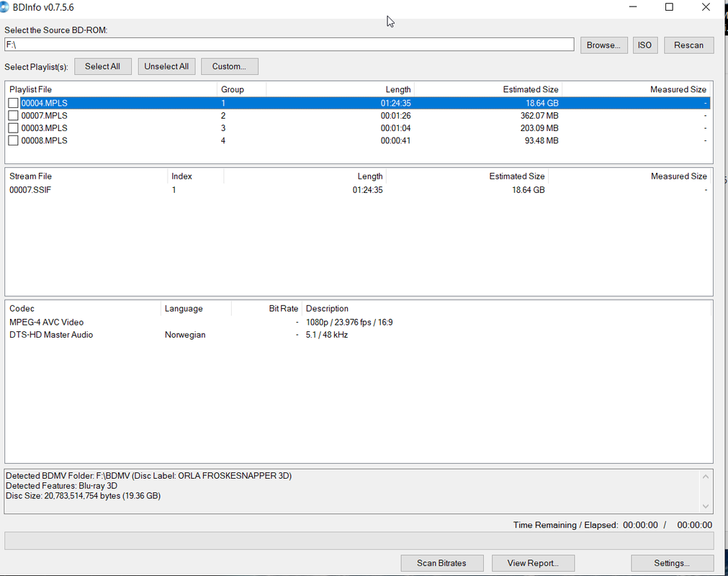Click the 1080p / 23.976 fps / 16:9 description
Viewport: 728px width, 576px height.
349,322
